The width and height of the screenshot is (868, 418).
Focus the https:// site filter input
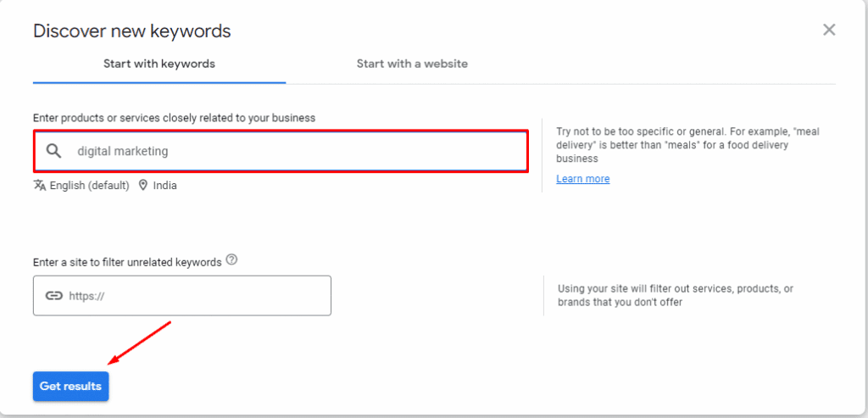[x=195, y=296]
